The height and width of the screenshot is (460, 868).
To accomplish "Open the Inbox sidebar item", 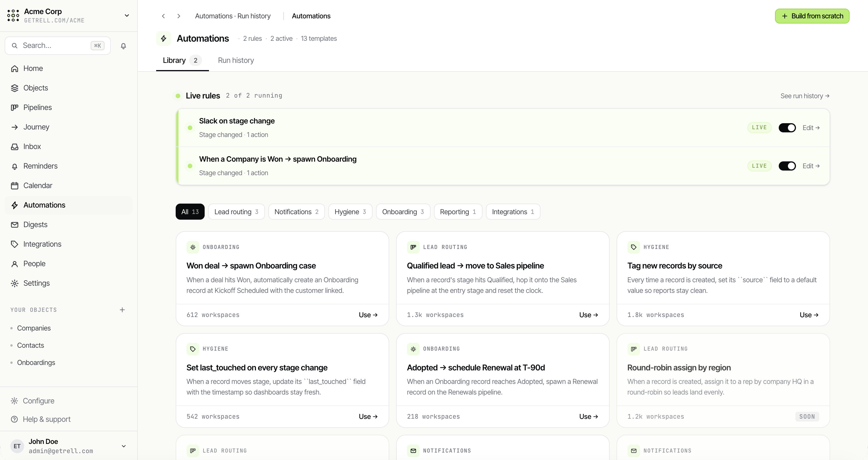I will [x=69, y=147].
